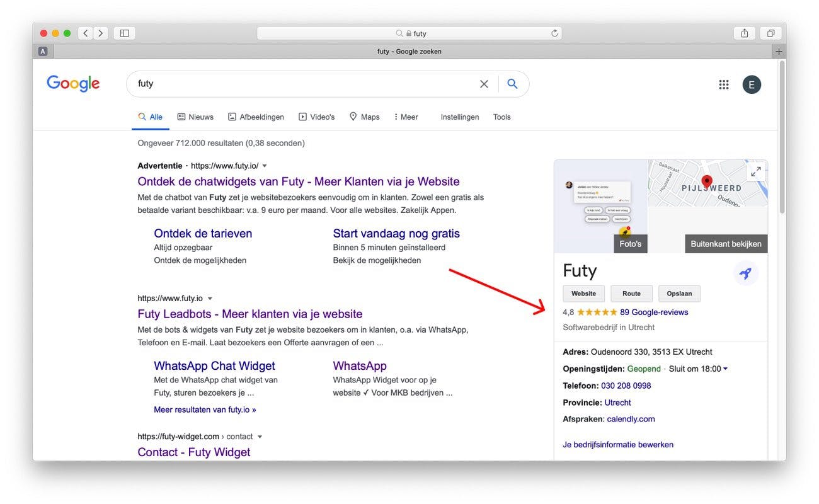Select the Safari address bar showing futy
Image resolution: width=819 pixels, height=504 pixels.
[409, 33]
